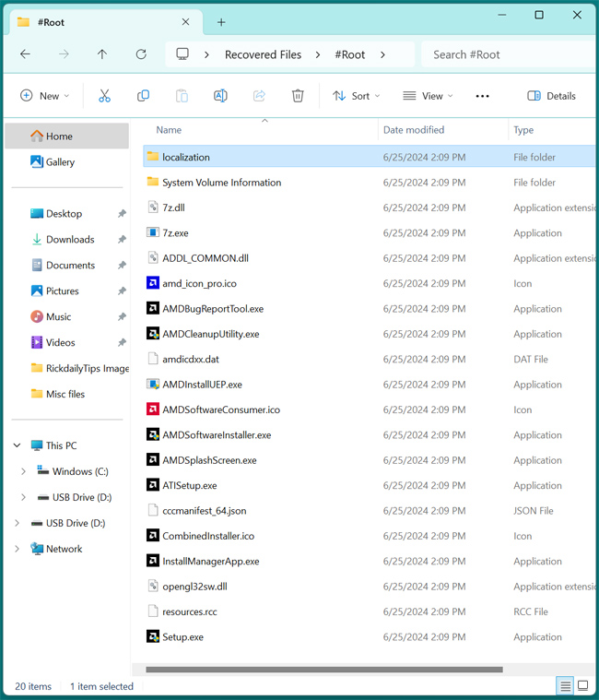
Task: Sort by the Name column header
Action: (x=169, y=130)
